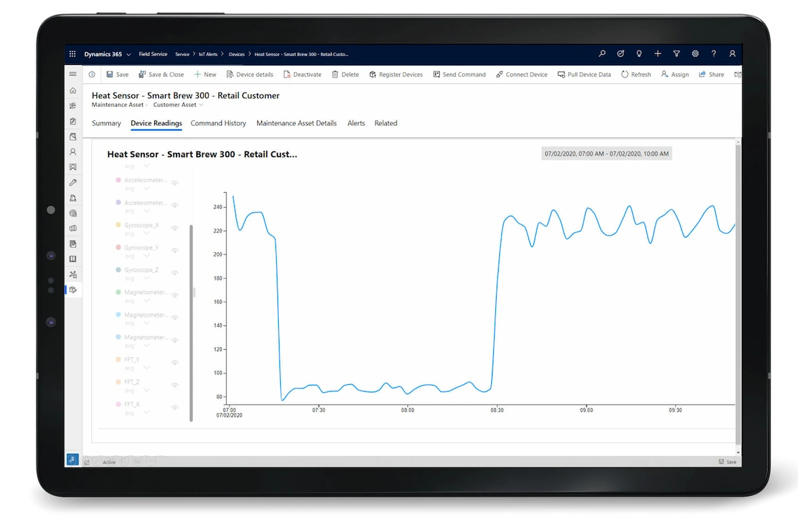Deactivate this device
Screen dimensions: 812x531
[302, 74]
